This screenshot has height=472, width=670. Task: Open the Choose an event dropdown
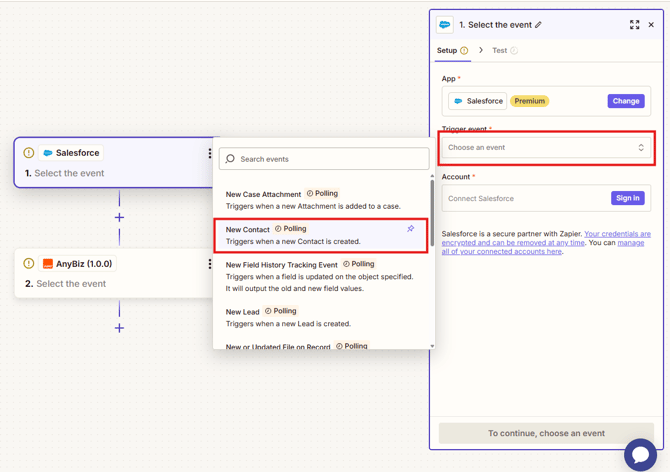546,148
